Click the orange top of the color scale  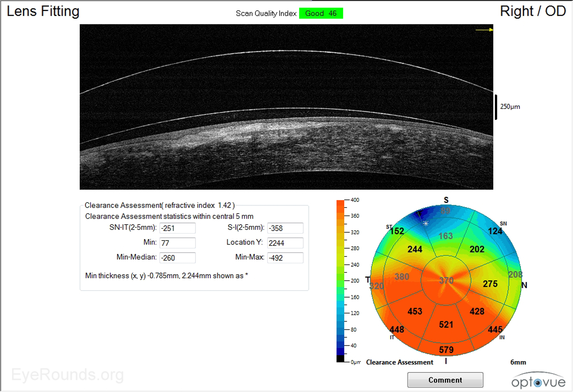tap(340, 206)
